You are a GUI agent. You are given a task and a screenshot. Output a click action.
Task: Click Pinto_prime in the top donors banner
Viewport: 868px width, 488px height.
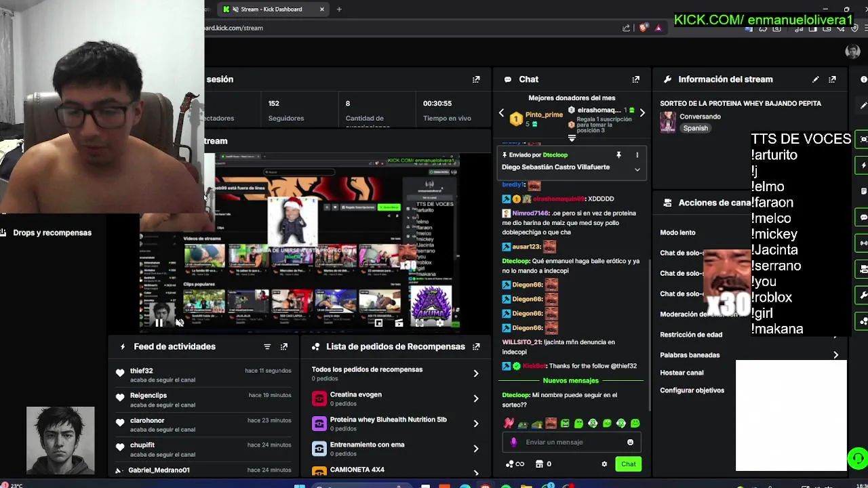click(544, 115)
